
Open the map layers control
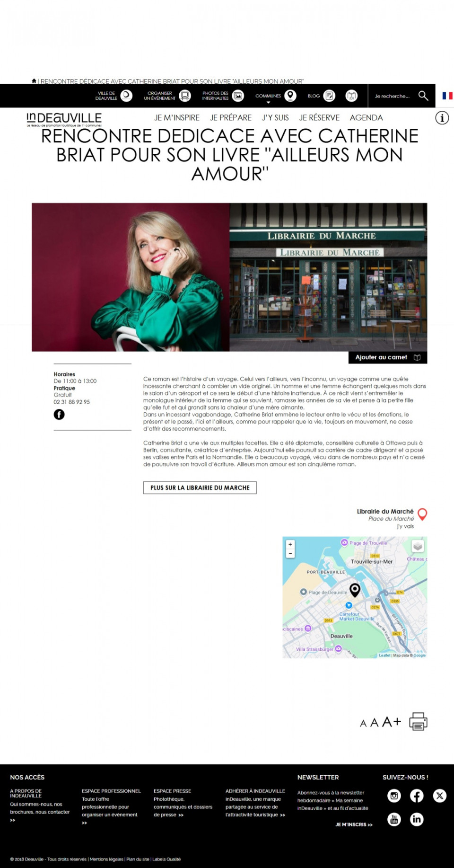coord(418,547)
